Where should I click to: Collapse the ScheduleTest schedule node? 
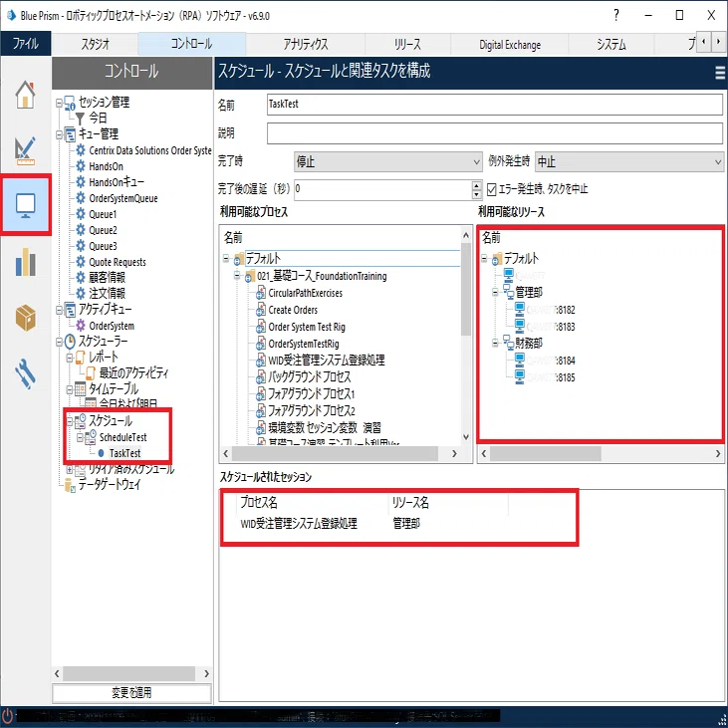click(x=80, y=437)
